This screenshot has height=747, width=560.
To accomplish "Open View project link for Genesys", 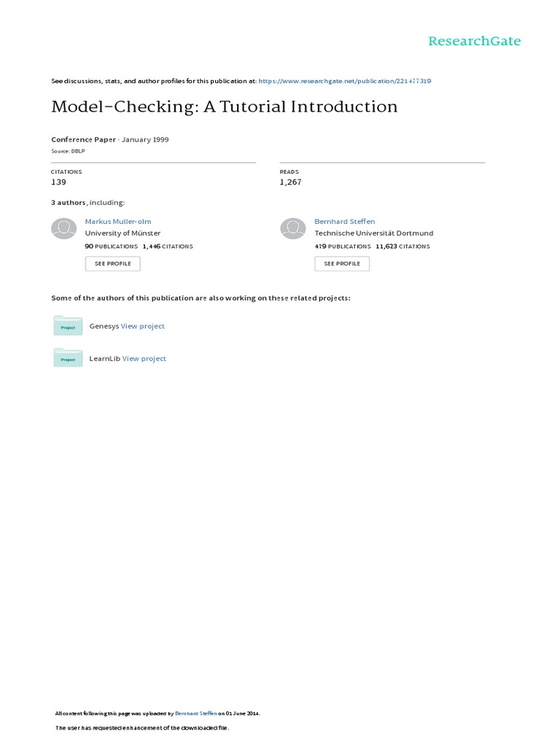I will click(x=143, y=326).
